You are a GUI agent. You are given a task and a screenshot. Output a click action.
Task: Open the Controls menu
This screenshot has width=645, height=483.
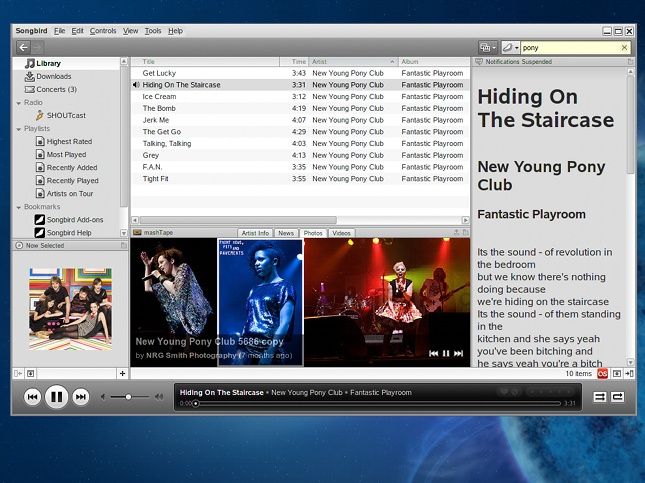click(103, 31)
